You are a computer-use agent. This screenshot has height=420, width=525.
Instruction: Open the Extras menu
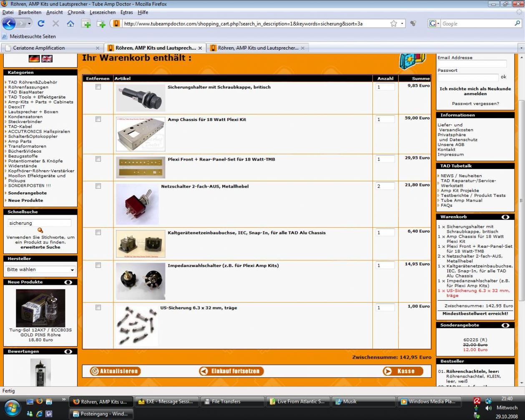tap(127, 13)
